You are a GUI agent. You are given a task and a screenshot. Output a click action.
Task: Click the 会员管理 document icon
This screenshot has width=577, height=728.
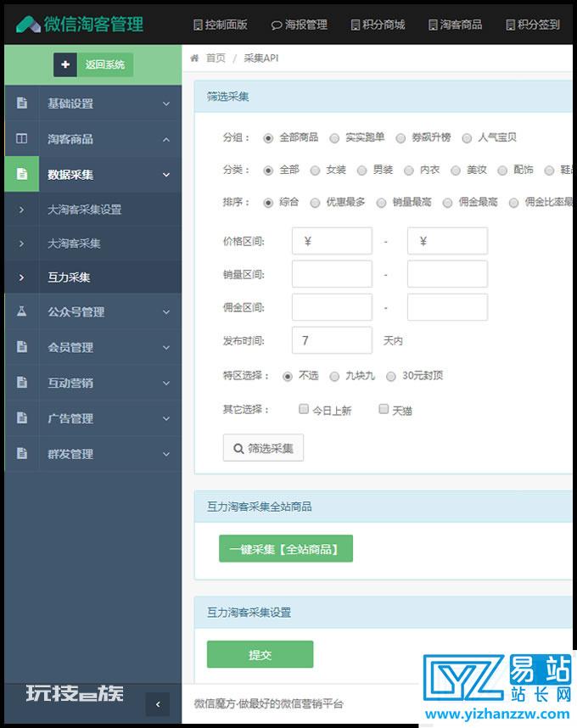click(22, 347)
